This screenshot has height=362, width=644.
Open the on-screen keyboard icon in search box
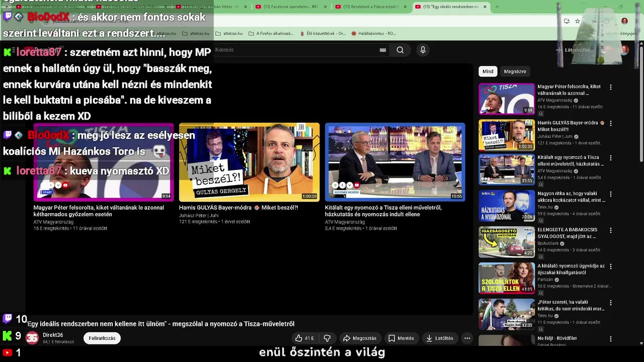(x=383, y=50)
